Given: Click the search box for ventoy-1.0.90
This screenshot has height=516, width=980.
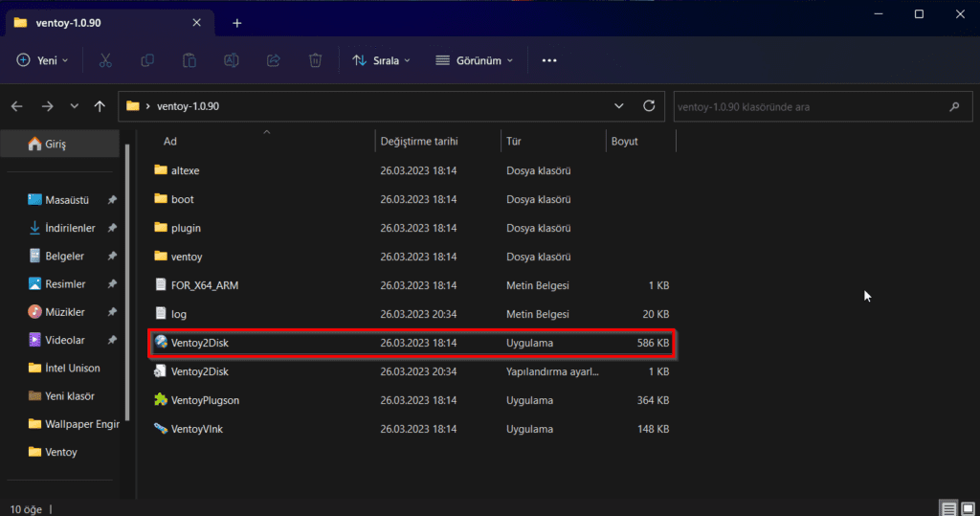Looking at the screenshot, I should (x=809, y=106).
